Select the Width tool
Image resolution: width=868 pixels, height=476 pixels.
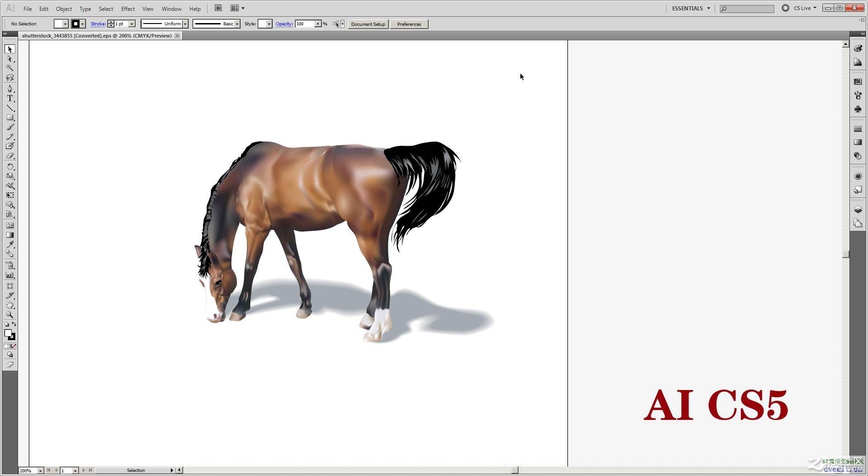coord(10,186)
